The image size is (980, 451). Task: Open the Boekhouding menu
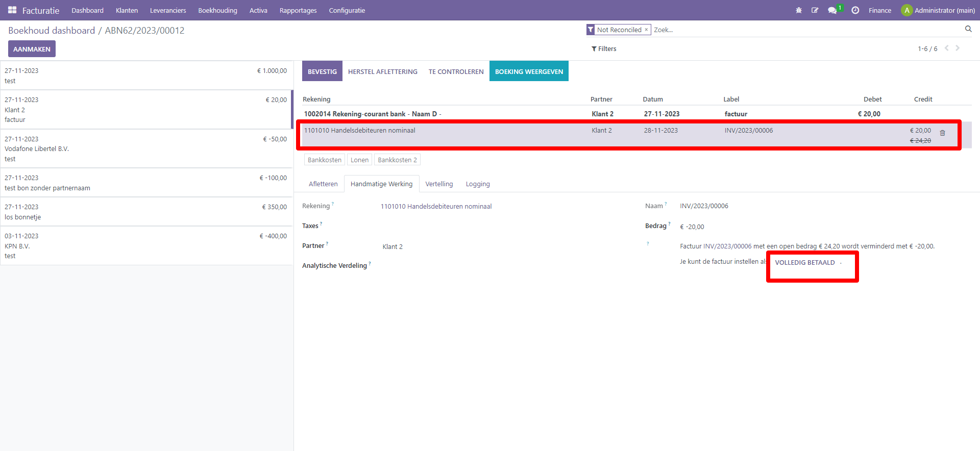point(217,10)
